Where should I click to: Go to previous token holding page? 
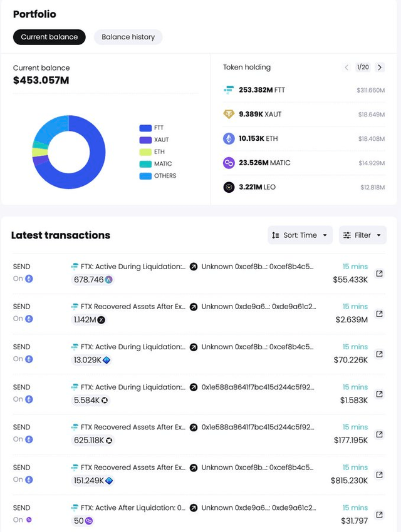pyautogui.click(x=346, y=67)
